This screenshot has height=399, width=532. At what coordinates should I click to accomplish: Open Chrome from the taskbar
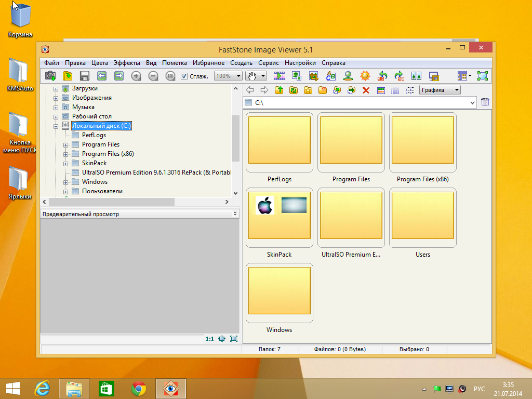(138, 389)
